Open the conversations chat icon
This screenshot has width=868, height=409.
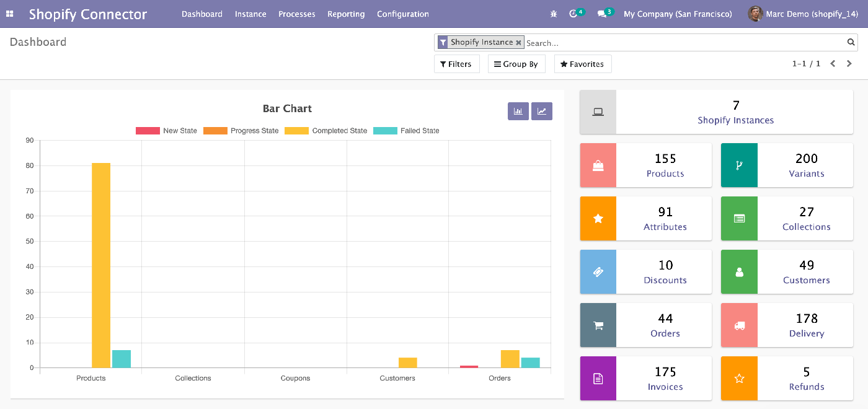coord(601,14)
